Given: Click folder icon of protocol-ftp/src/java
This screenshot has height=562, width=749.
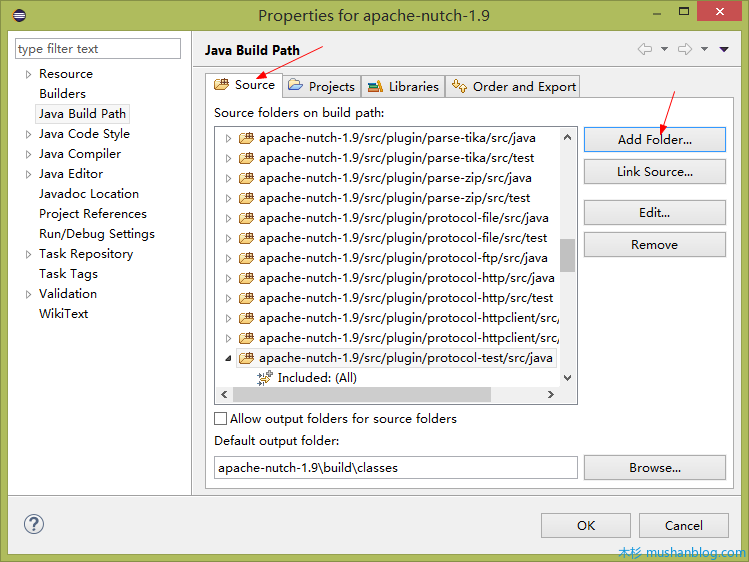Looking at the screenshot, I should [246, 258].
